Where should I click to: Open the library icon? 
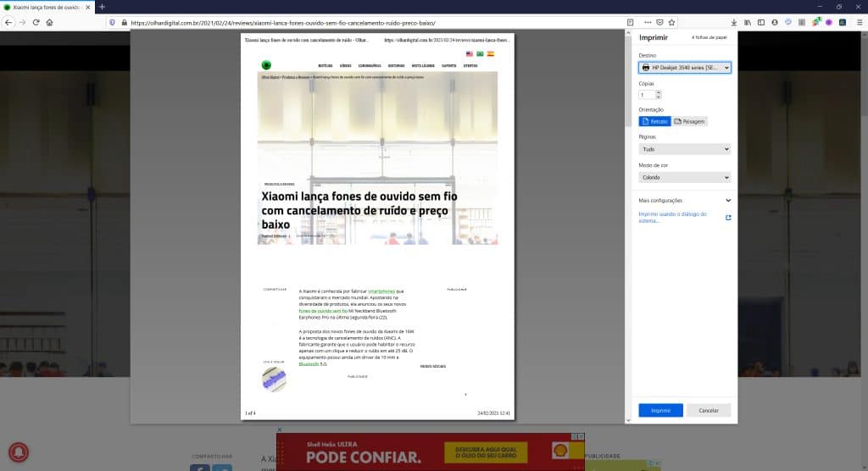click(748, 23)
